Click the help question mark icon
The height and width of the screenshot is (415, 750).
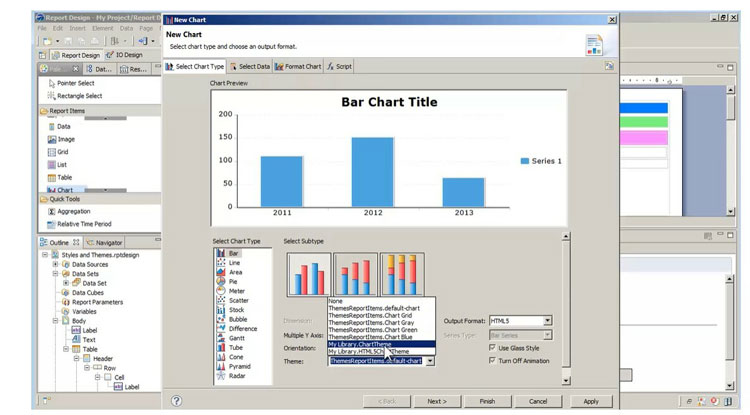[x=177, y=401]
